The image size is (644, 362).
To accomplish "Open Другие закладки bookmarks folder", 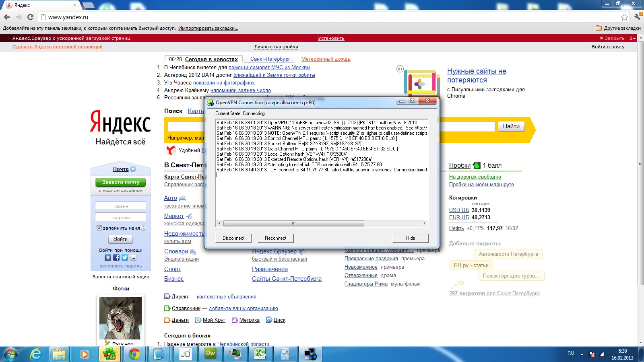I will coord(618,28).
